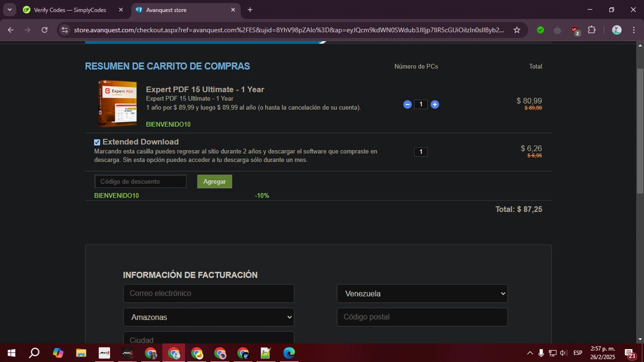Click the microphone tray icon
Screen dimensions: 644x362
[541, 353]
